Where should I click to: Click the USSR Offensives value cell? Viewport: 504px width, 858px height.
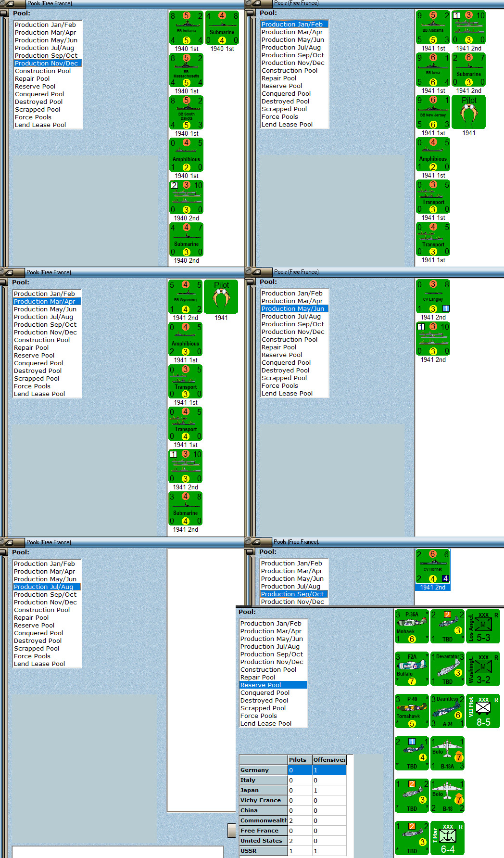point(329,851)
